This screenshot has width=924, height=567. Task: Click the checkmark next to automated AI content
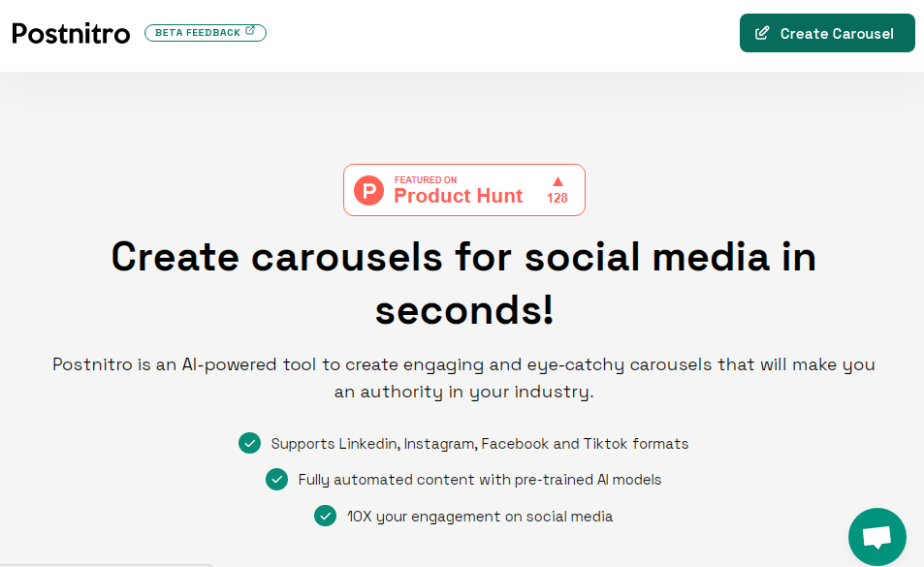[276, 480]
